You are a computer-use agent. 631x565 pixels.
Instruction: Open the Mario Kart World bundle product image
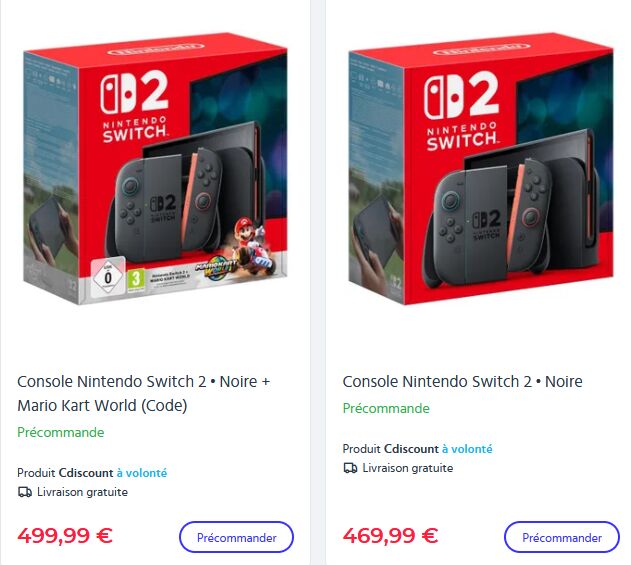[x=155, y=170]
